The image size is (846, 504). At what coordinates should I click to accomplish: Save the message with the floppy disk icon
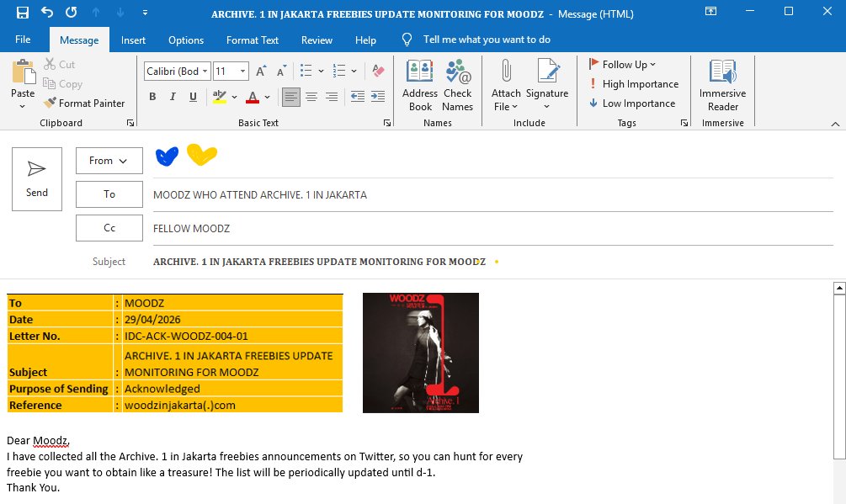23,13
